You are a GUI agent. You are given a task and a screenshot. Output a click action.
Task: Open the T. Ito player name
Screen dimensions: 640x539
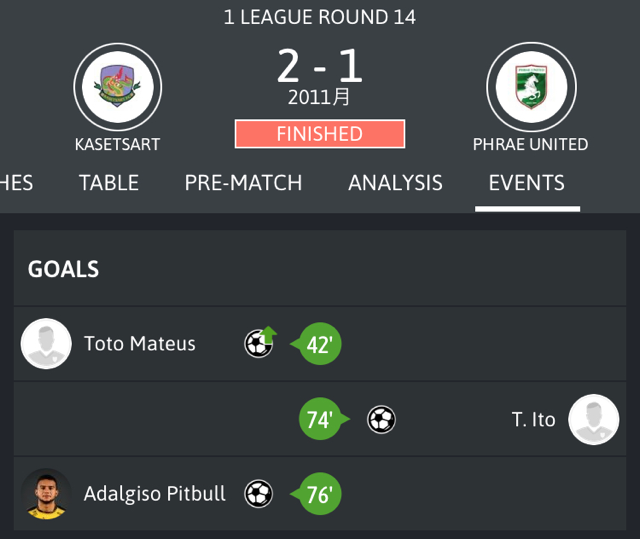(533, 419)
